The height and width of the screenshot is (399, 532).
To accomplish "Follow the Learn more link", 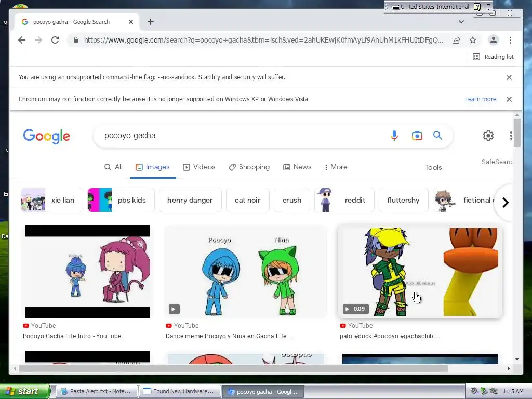I will pos(481,99).
